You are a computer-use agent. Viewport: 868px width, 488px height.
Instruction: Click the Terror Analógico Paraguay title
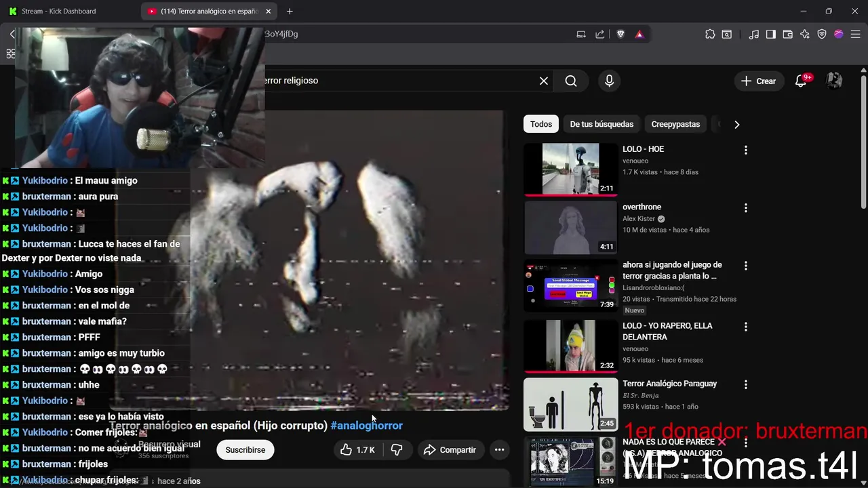point(669,384)
